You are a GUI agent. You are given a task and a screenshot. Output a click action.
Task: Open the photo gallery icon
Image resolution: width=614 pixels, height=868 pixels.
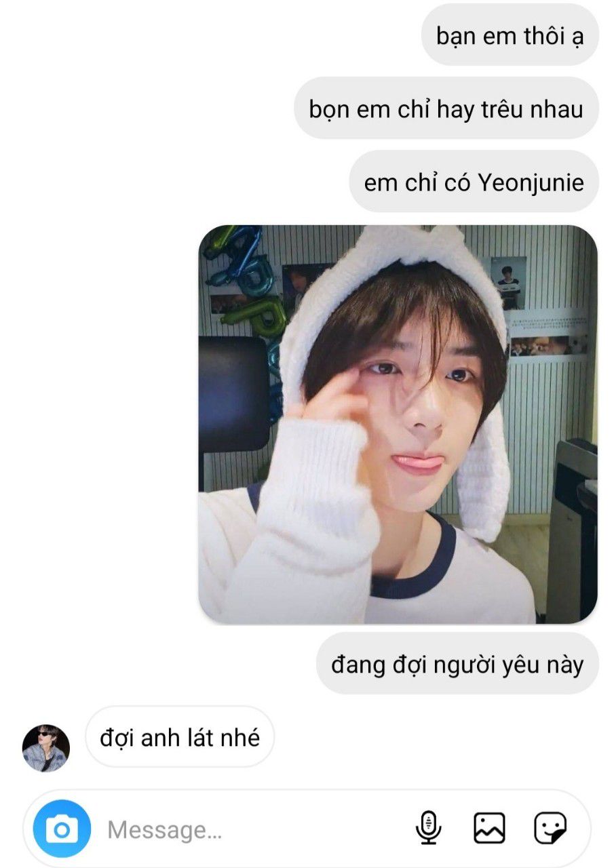[489, 829]
